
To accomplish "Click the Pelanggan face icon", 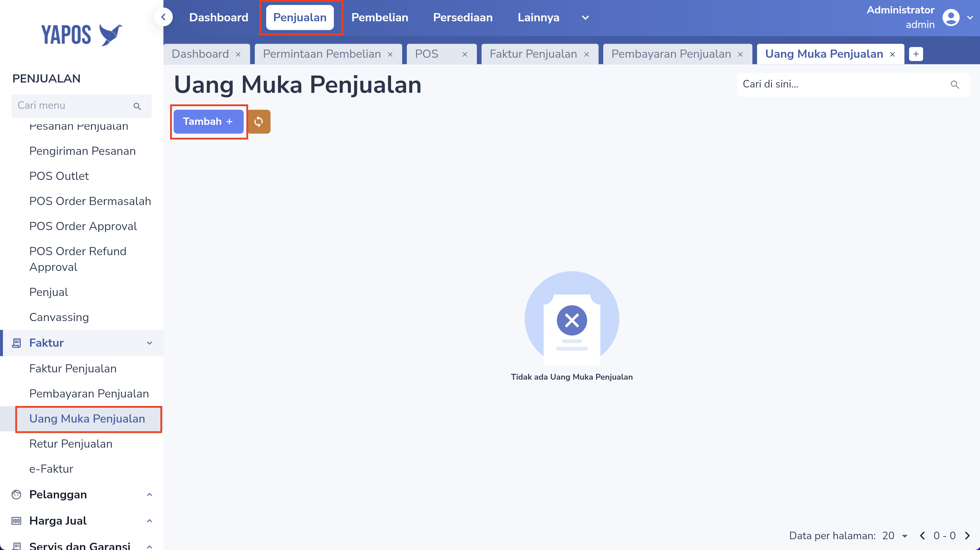I will click(x=16, y=495).
